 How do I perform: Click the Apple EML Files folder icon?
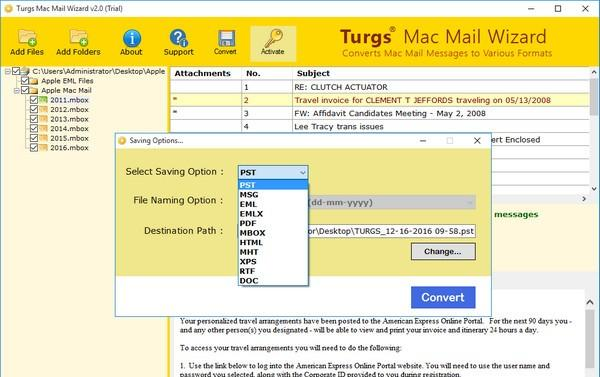34,81
